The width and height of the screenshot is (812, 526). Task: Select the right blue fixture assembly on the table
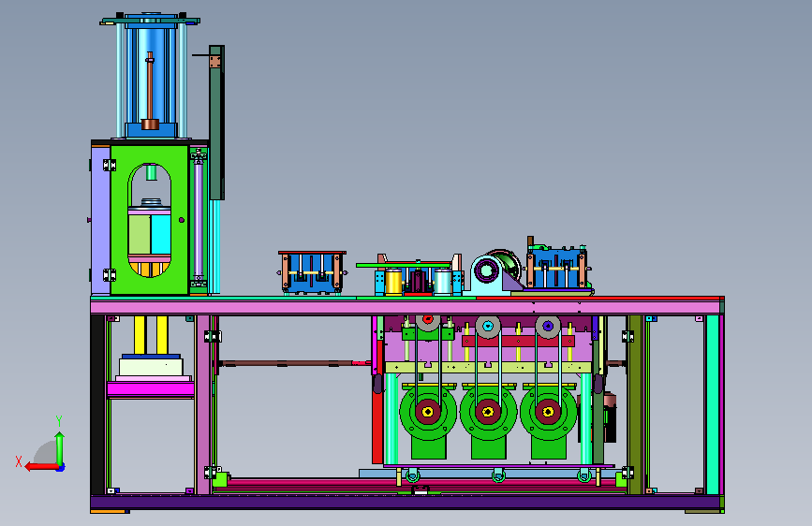[x=556, y=268]
